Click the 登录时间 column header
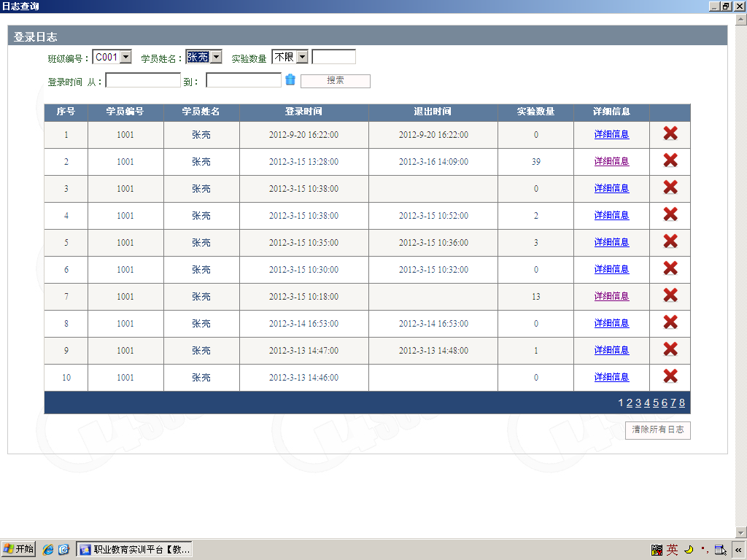This screenshot has height=560, width=747. (304, 112)
